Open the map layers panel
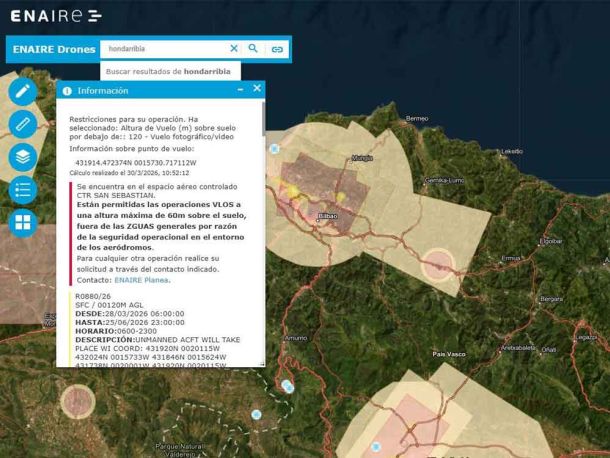The image size is (610, 458). [23, 157]
